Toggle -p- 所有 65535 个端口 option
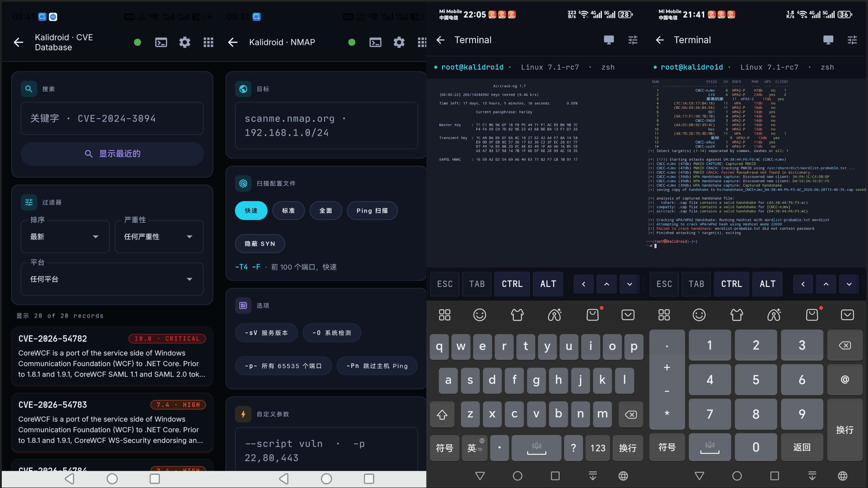This screenshot has width=868, height=488. click(283, 366)
